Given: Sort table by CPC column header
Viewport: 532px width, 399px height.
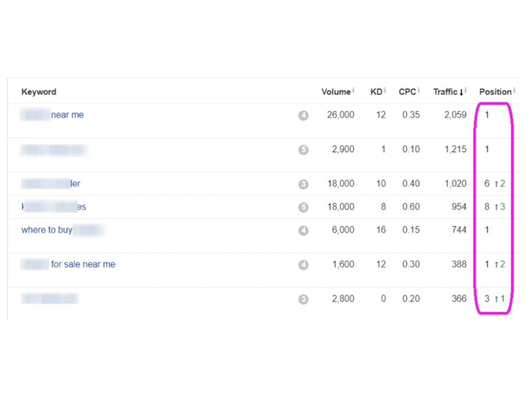Looking at the screenshot, I should pos(407,92).
